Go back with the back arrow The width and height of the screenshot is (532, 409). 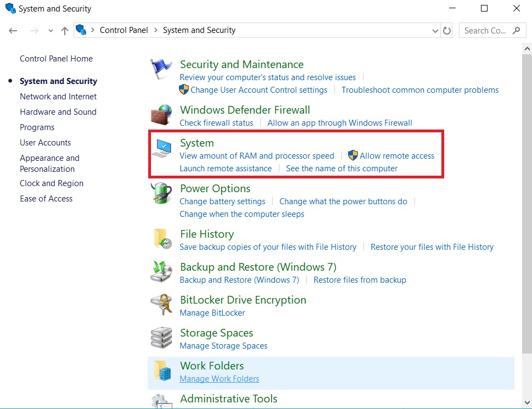(x=13, y=31)
